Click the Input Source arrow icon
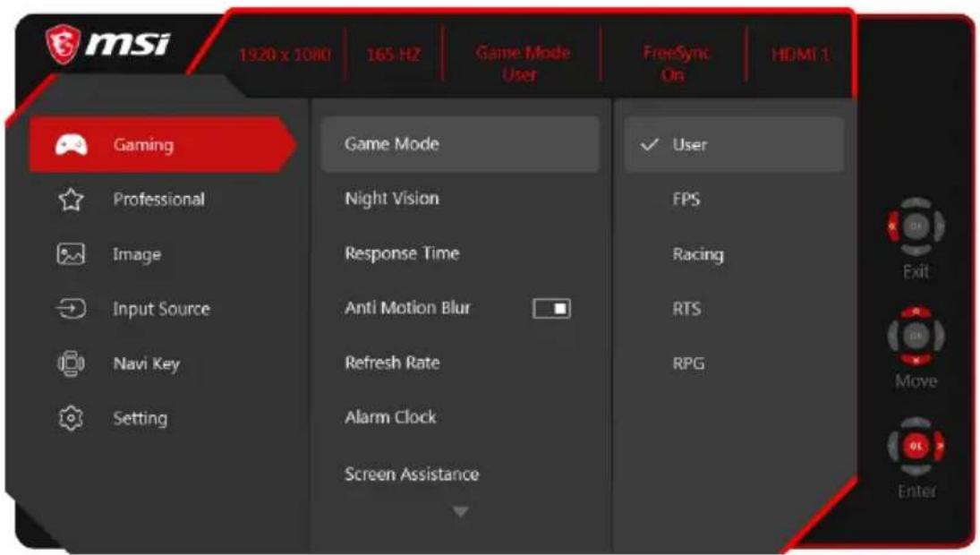The height and width of the screenshot is (555, 980). (71, 309)
